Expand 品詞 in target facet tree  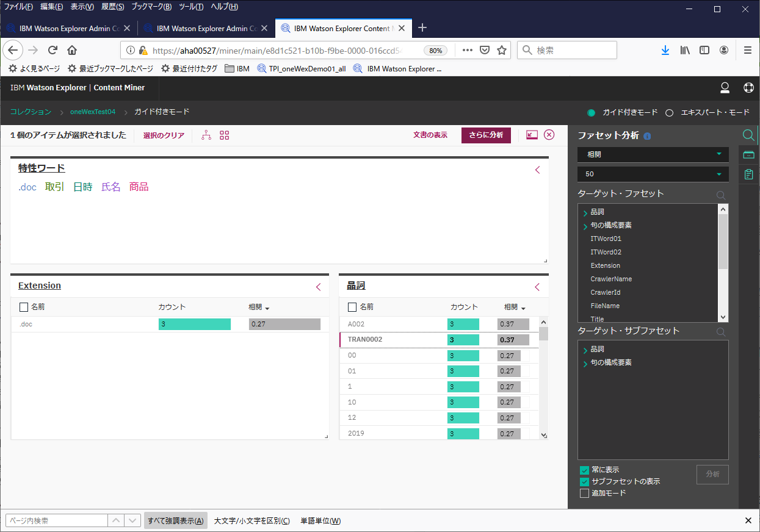tap(585, 212)
